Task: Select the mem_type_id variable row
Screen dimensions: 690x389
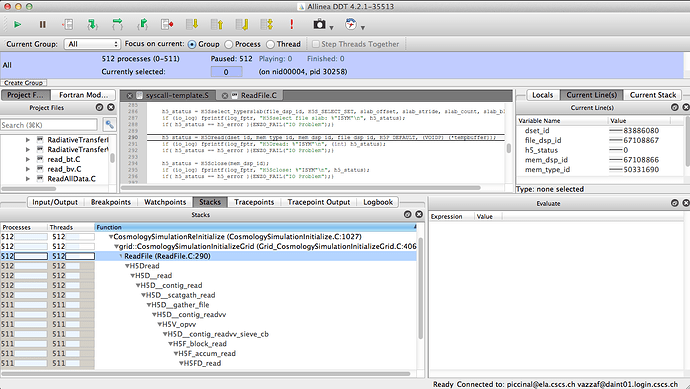Action: (601, 169)
